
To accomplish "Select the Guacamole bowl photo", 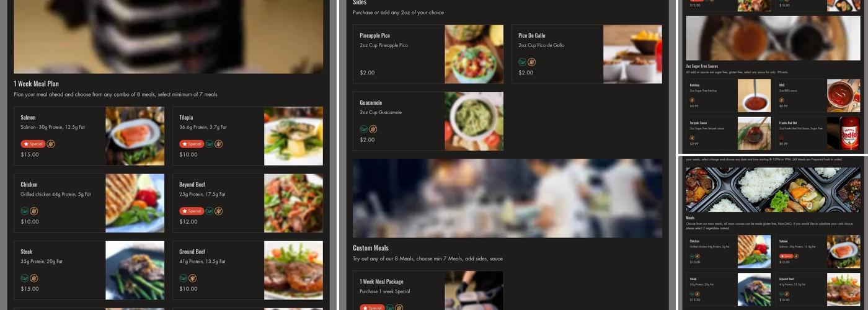I will [474, 121].
